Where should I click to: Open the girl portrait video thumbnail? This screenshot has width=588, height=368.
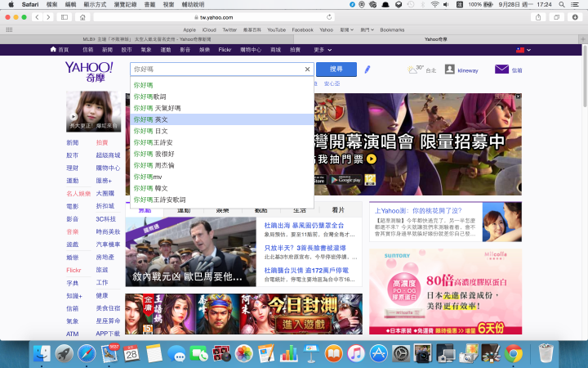click(x=94, y=111)
